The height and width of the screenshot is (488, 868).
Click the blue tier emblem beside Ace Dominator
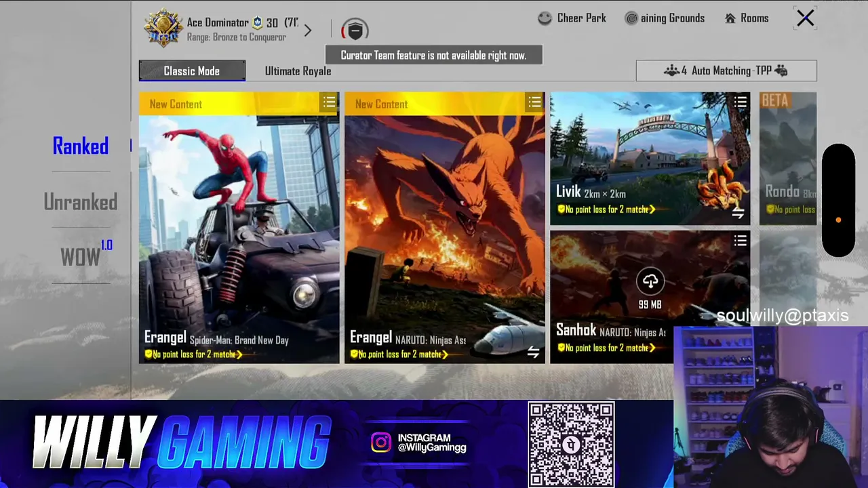258,22
